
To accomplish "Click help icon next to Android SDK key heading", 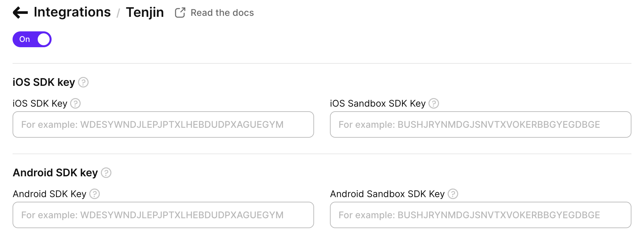I will click(106, 173).
